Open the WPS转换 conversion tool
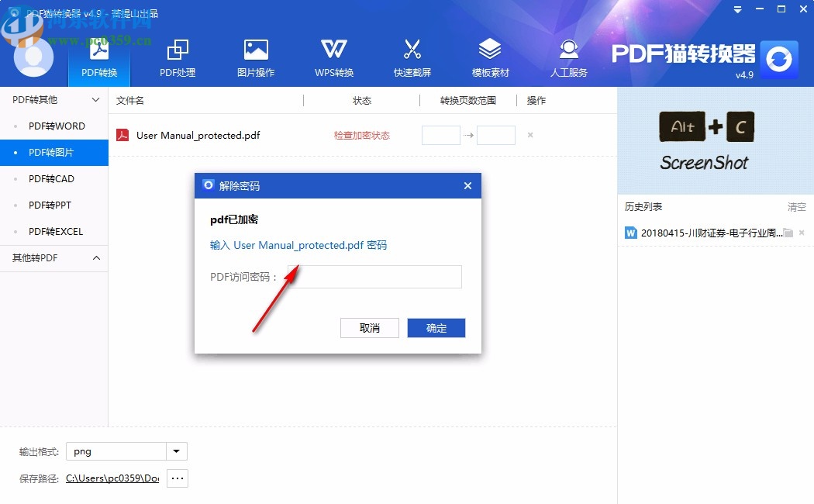Screen dimensions: 814x504 [x=333, y=56]
